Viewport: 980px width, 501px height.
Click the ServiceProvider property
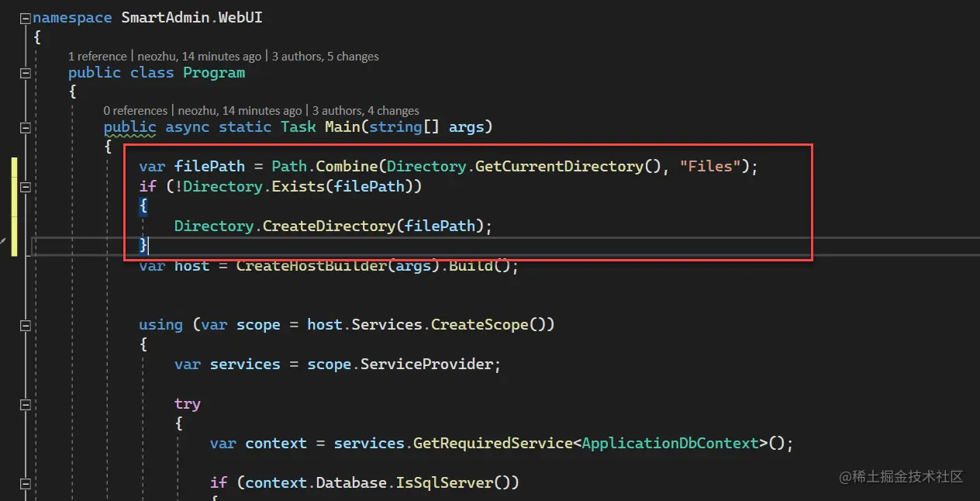pos(426,364)
